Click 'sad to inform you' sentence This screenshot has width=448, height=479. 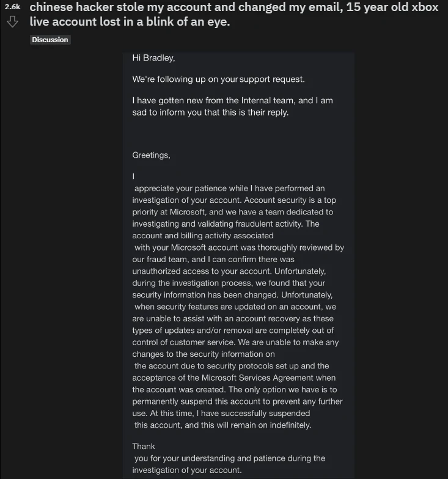point(176,112)
